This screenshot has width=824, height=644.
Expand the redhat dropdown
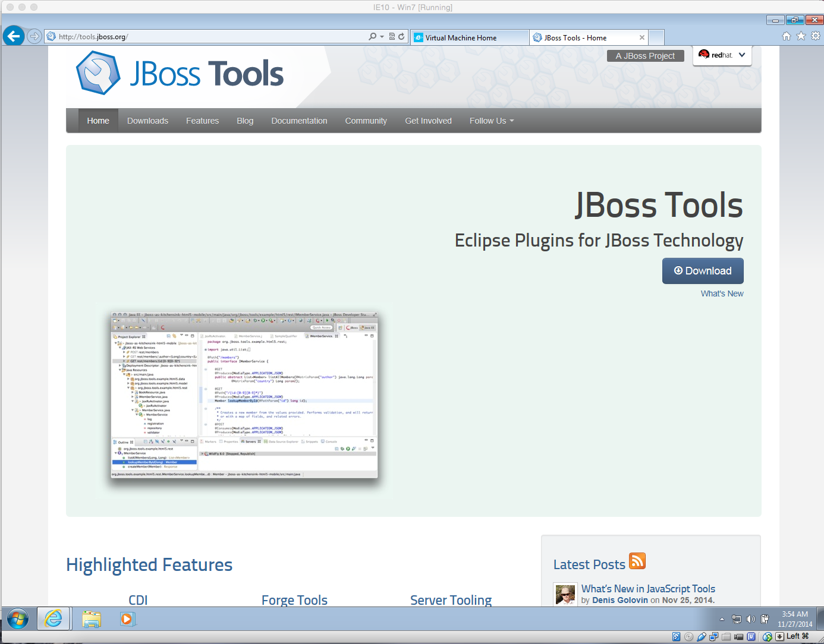coord(722,55)
